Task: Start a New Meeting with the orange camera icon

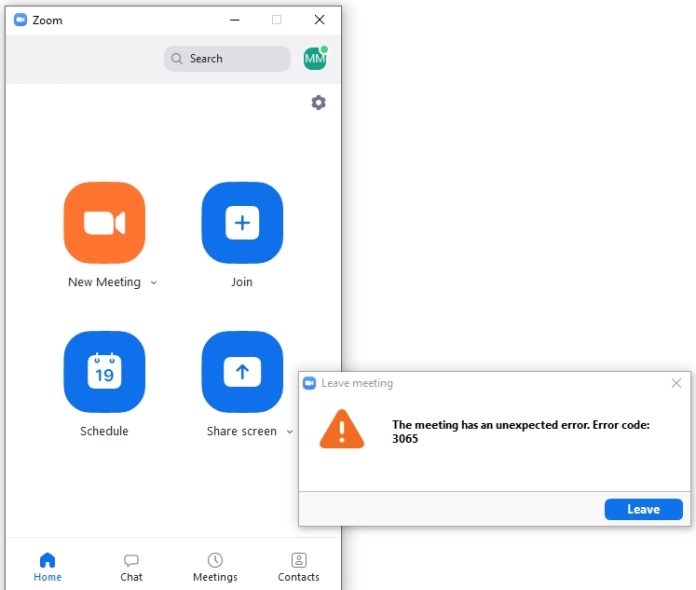Action: pyautogui.click(x=104, y=222)
